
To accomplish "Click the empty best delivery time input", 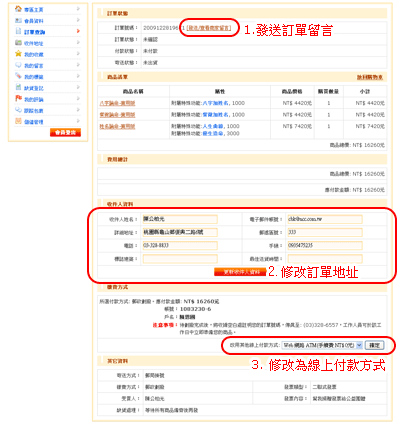I will pyautogui.click(x=325, y=259).
